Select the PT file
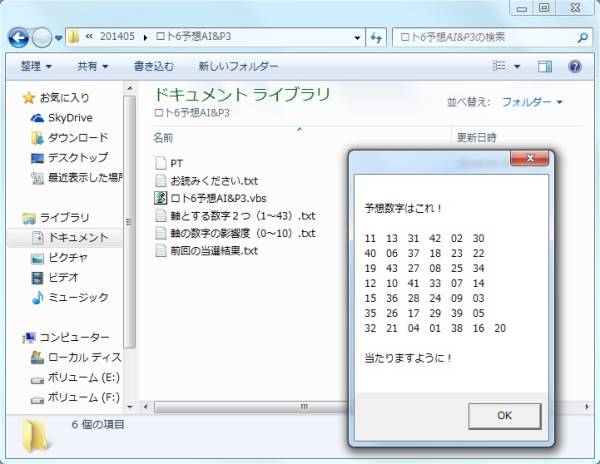 169,163
